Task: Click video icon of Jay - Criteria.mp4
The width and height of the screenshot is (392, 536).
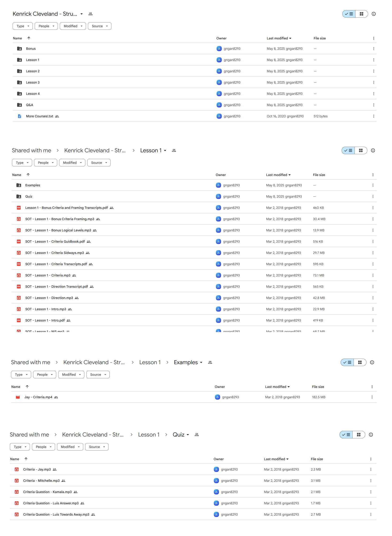Action: pyautogui.click(x=18, y=397)
